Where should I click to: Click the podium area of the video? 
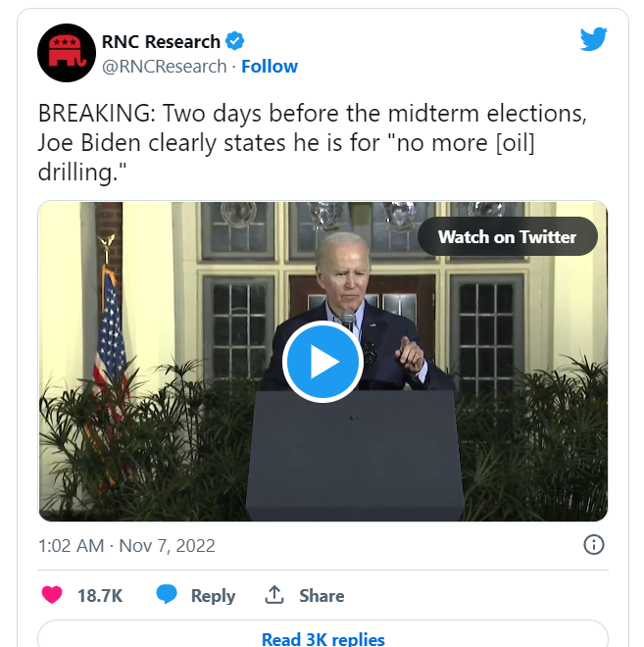coord(355,454)
